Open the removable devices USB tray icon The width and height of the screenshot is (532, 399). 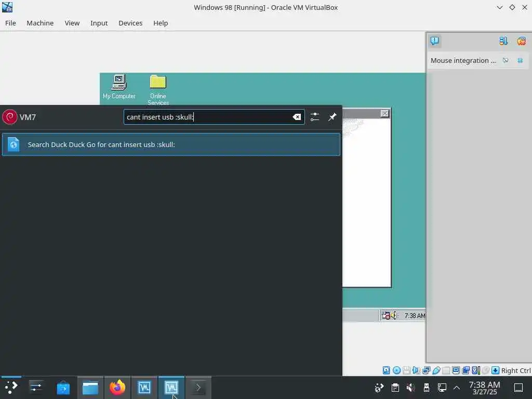click(x=427, y=388)
